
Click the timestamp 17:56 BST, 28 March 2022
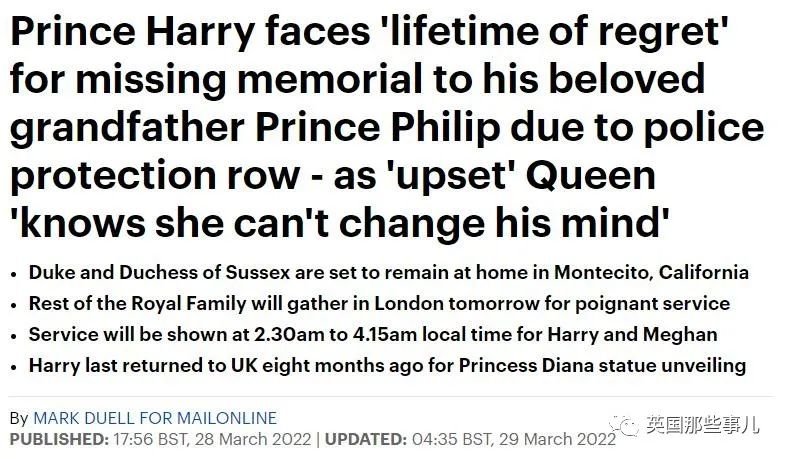pyautogui.click(x=212, y=439)
